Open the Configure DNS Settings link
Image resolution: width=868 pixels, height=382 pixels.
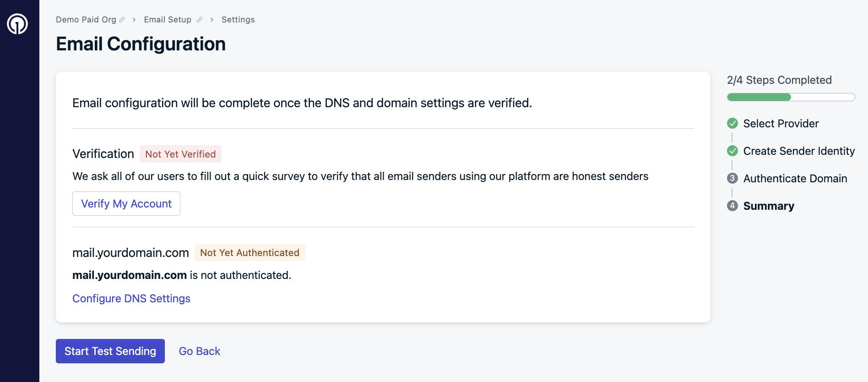[131, 299]
